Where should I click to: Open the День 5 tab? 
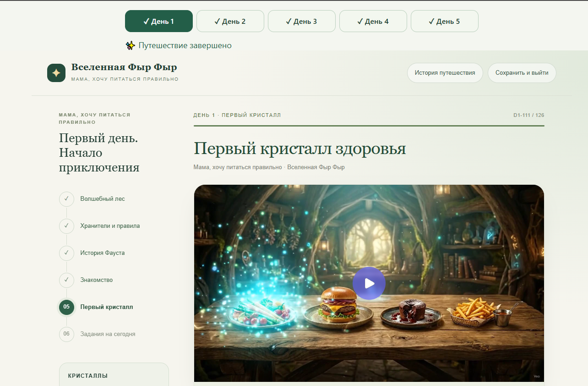coord(445,21)
